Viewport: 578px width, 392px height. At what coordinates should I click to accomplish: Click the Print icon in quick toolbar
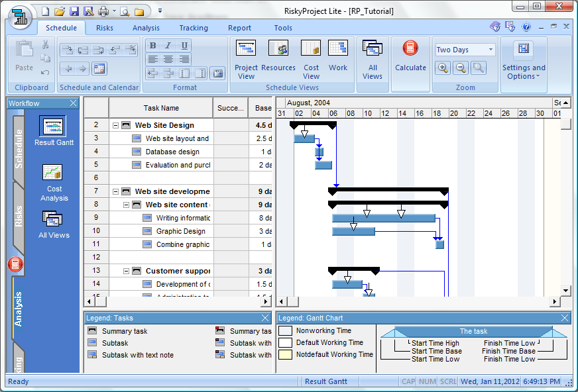click(x=103, y=11)
